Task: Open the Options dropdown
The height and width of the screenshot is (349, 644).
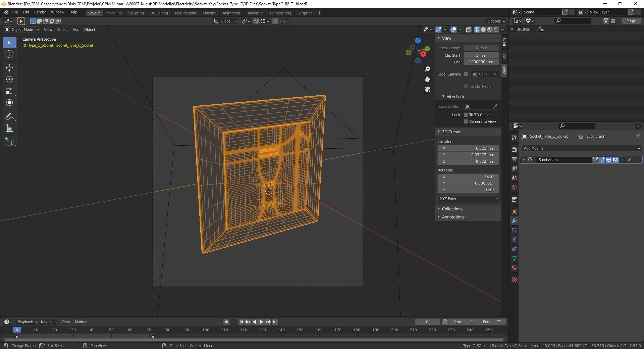Action: (x=496, y=21)
